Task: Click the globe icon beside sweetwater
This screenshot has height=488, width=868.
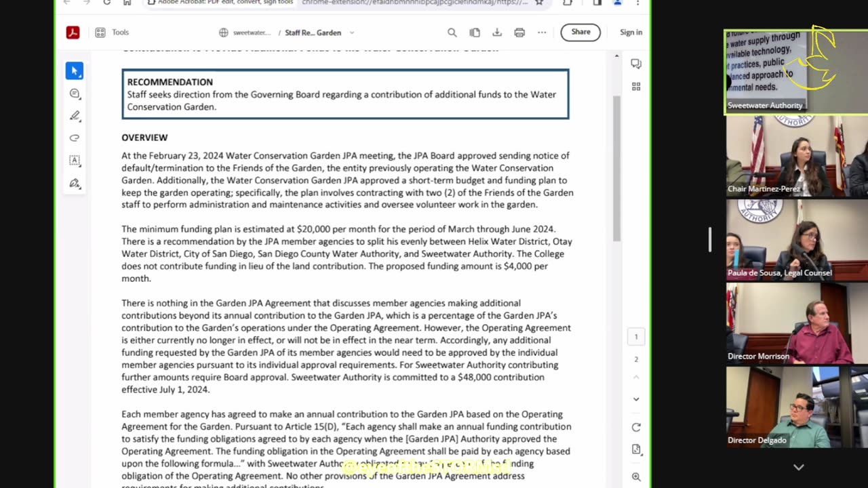Action: [x=224, y=33]
